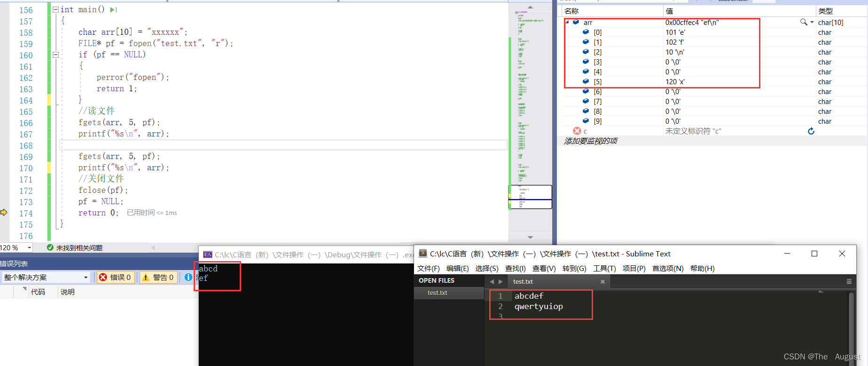The width and height of the screenshot is (868, 366).
Task: Click next tab arrow in Sublime Text
Action: [500, 281]
